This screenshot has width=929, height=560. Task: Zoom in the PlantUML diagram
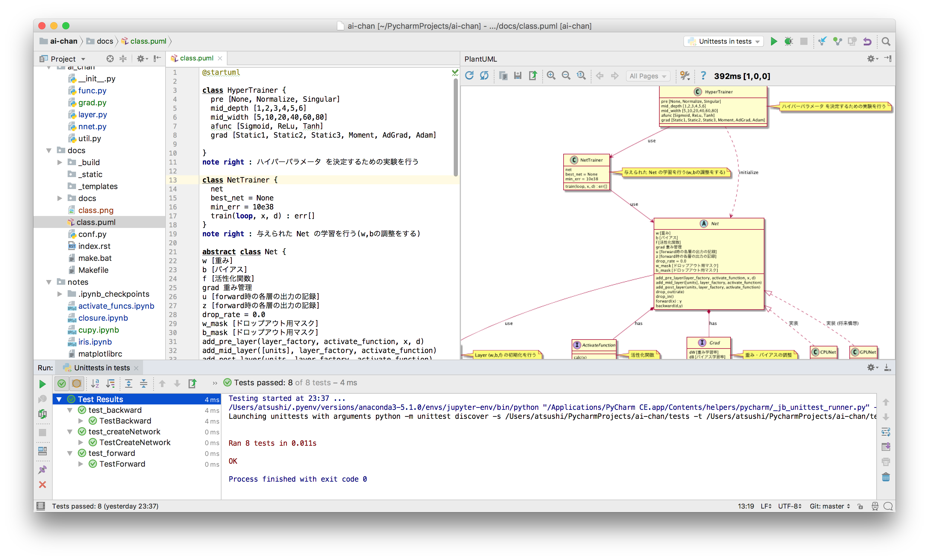[551, 76]
